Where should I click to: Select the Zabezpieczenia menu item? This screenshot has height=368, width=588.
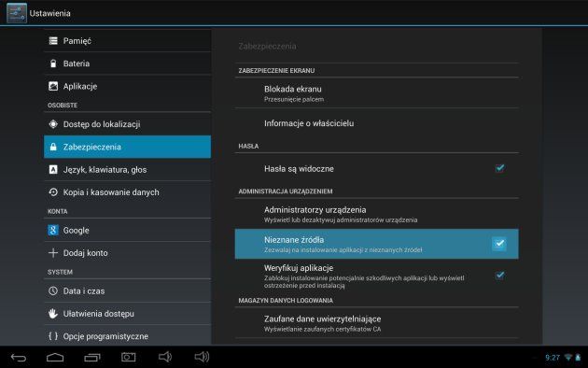click(x=127, y=147)
